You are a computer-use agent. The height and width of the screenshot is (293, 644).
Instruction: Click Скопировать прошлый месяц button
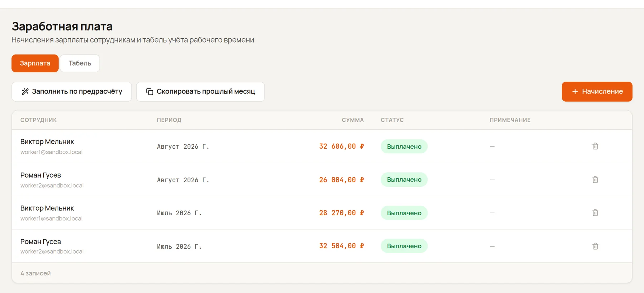click(200, 92)
